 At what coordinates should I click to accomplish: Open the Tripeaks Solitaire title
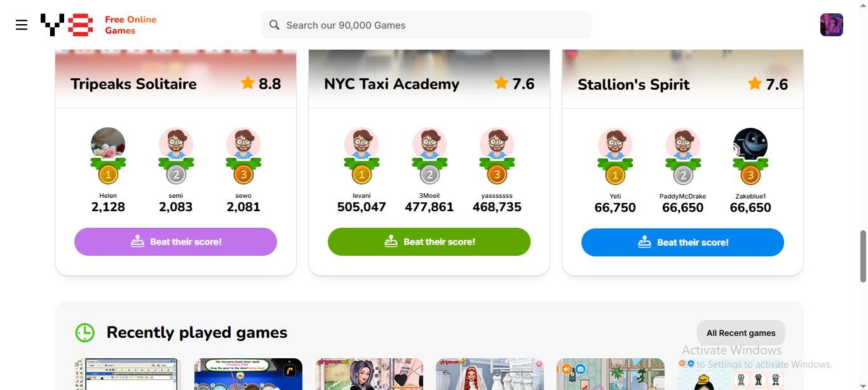(x=133, y=84)
